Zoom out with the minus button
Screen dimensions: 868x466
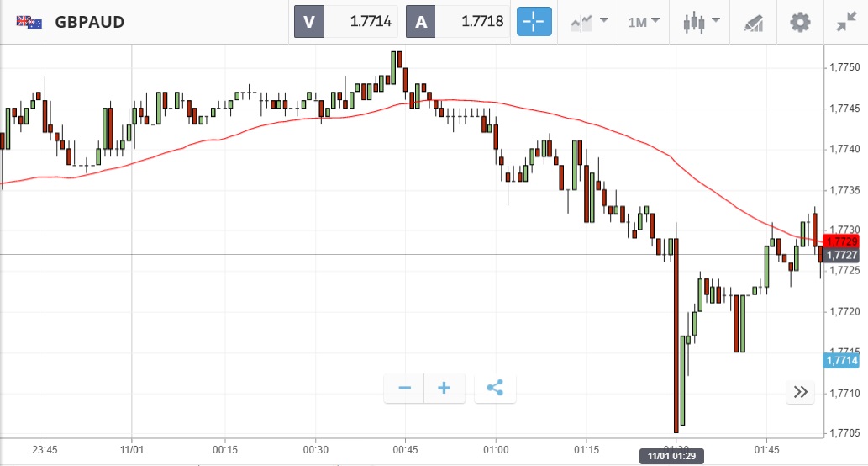pos(404,388)
